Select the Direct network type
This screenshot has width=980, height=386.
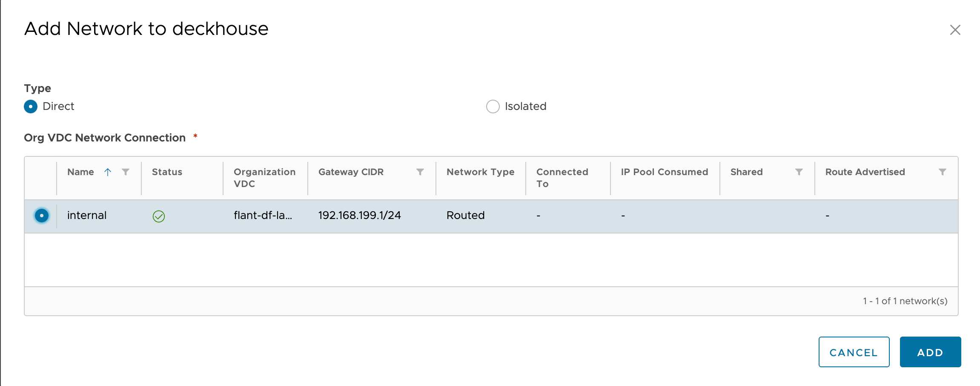click(30, 107)
